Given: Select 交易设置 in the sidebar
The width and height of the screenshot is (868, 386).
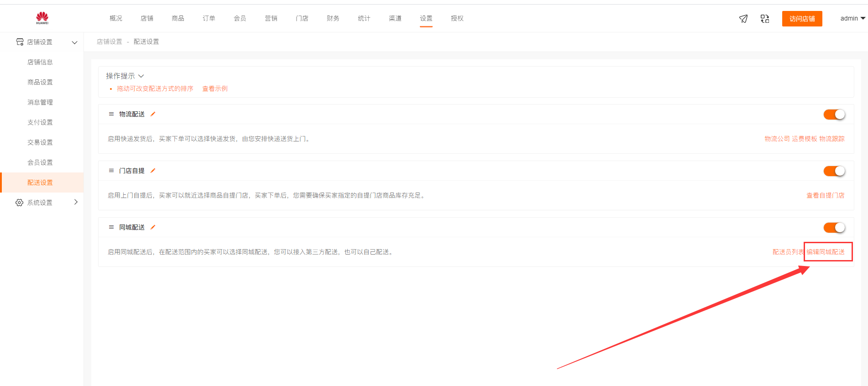Looking at the screenshot, I should 40,142.
